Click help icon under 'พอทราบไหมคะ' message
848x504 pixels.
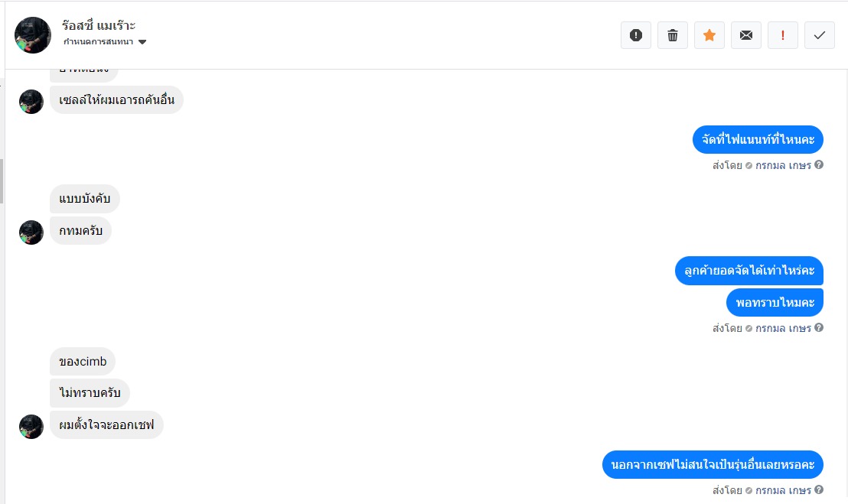tap(819, 328)
